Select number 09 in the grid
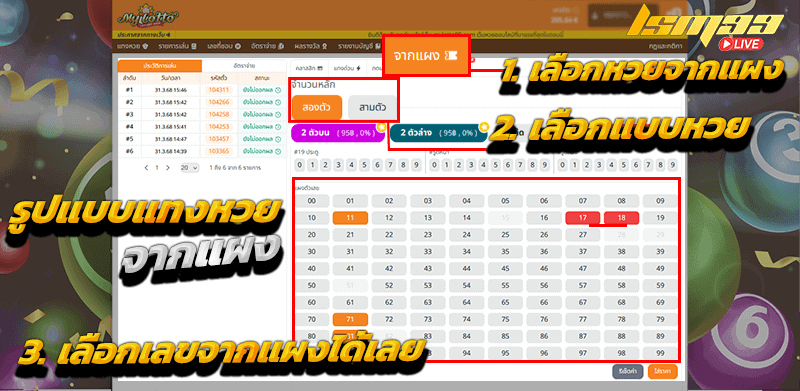 coord(660,201)
